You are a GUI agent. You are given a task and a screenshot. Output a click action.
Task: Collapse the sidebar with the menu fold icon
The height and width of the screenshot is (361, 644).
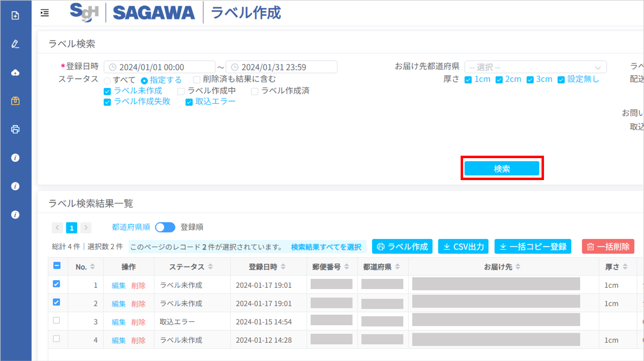pos(45,13)
